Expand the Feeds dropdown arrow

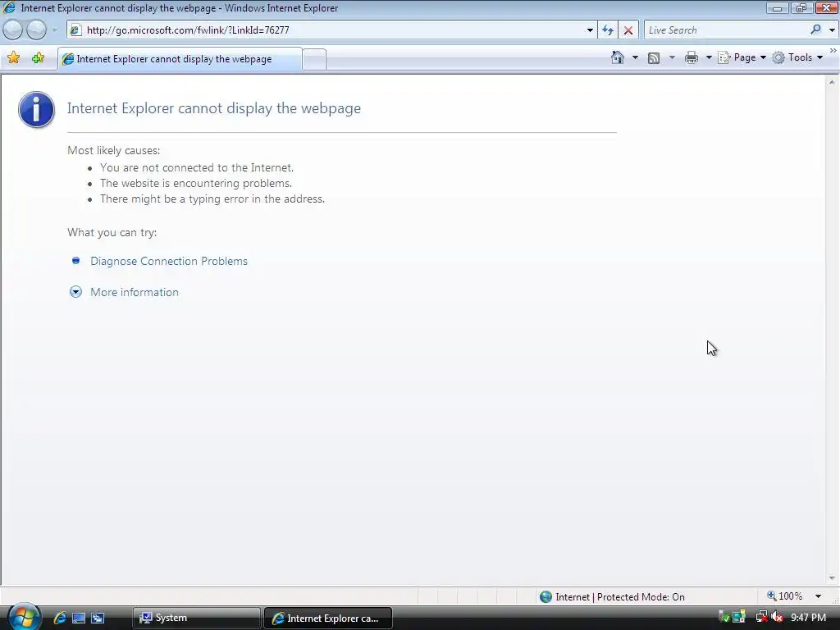pyautogui.click(x=672, y=57)
